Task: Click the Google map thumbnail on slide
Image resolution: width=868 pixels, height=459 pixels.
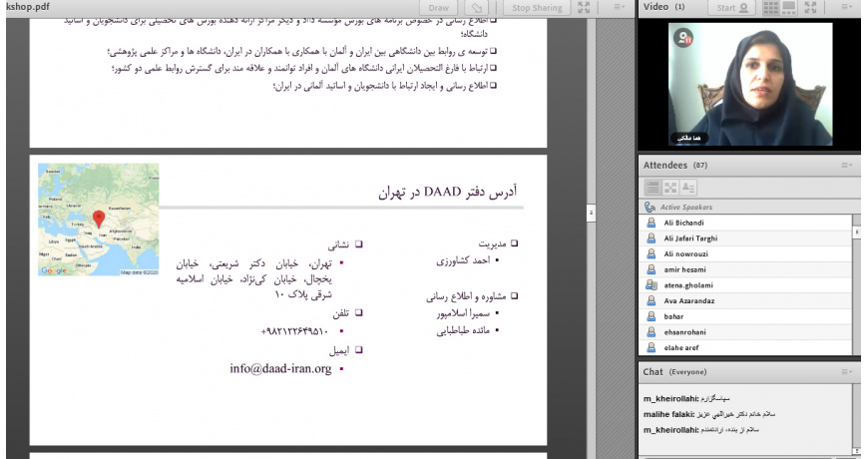Action: pyautogui.click(x=99, y=220)
